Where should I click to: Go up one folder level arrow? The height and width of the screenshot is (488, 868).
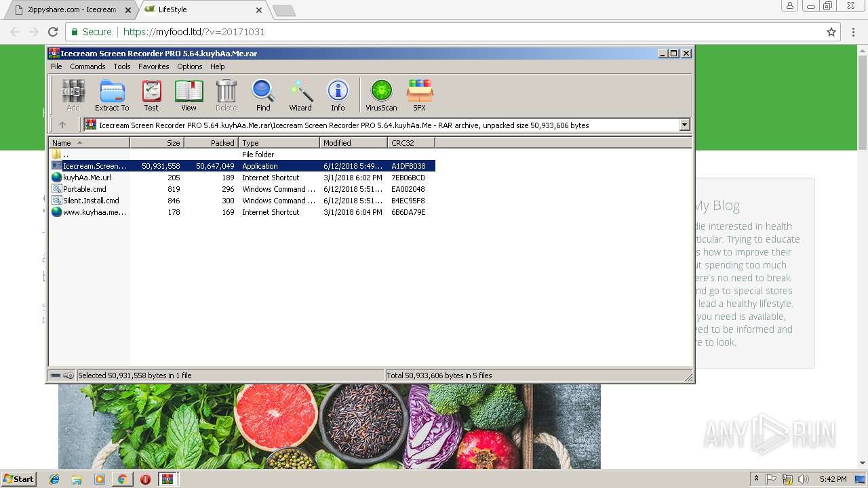[x=62, y=125]
